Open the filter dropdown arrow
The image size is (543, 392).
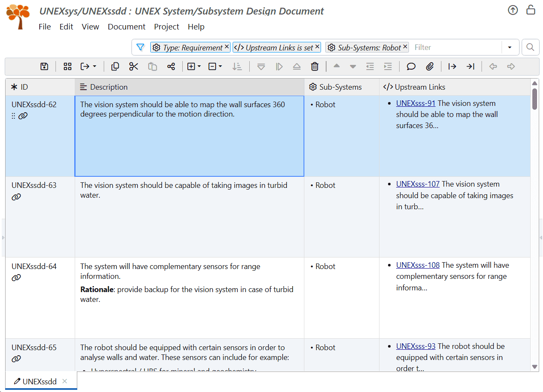pyautogui.click(x=510, y=47)
